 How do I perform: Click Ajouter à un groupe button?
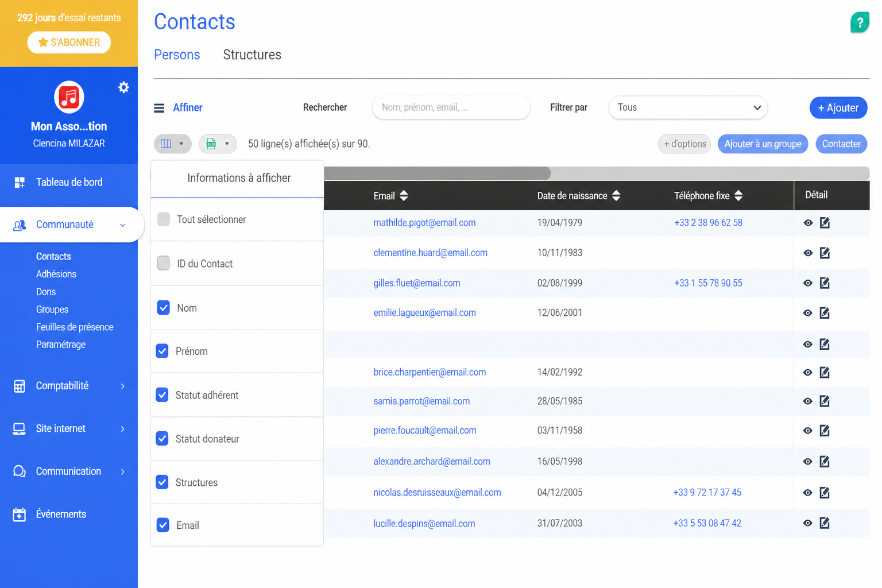coord(763,144)
